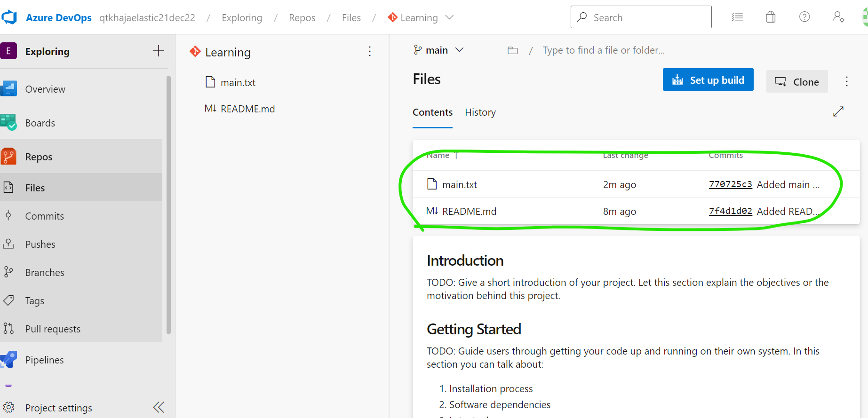Open Pull requests in the Repos menu
The height and width of the screenshot is (418, 868).
tap(53, 329)
